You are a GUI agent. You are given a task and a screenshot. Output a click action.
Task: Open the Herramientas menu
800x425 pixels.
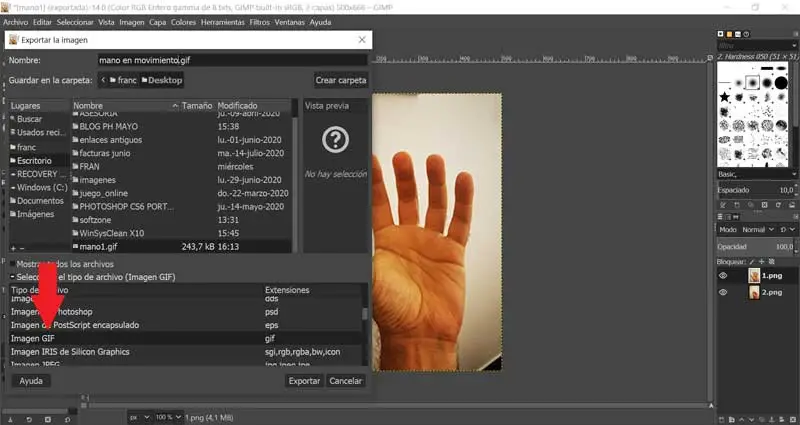click(x=223, y=22)
